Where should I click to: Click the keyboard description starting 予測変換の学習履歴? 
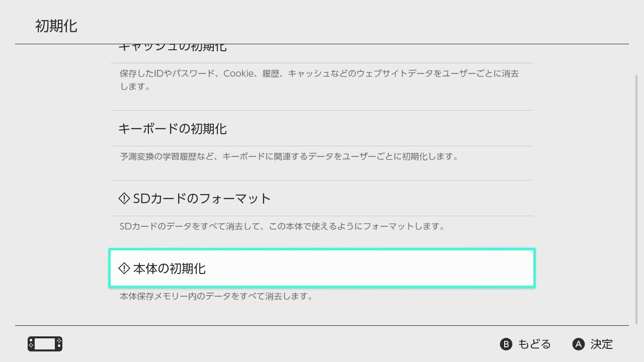pyautogui.click(x=289, y=156)
